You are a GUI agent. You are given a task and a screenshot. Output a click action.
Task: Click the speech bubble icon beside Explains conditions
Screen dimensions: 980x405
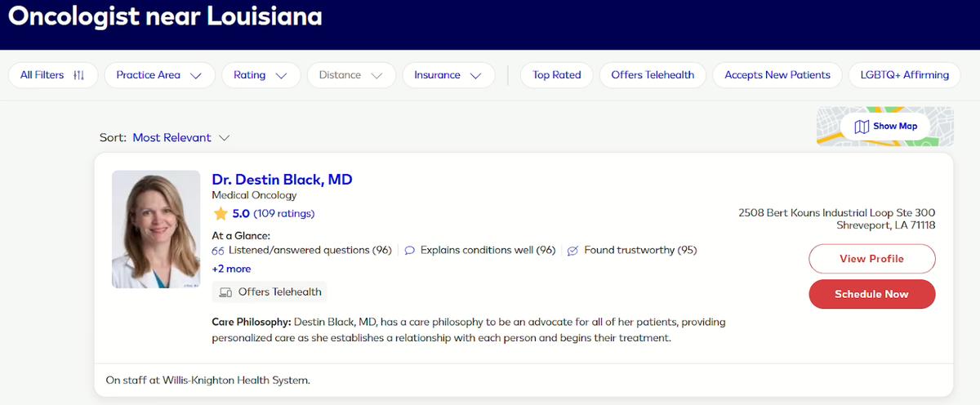410,251
